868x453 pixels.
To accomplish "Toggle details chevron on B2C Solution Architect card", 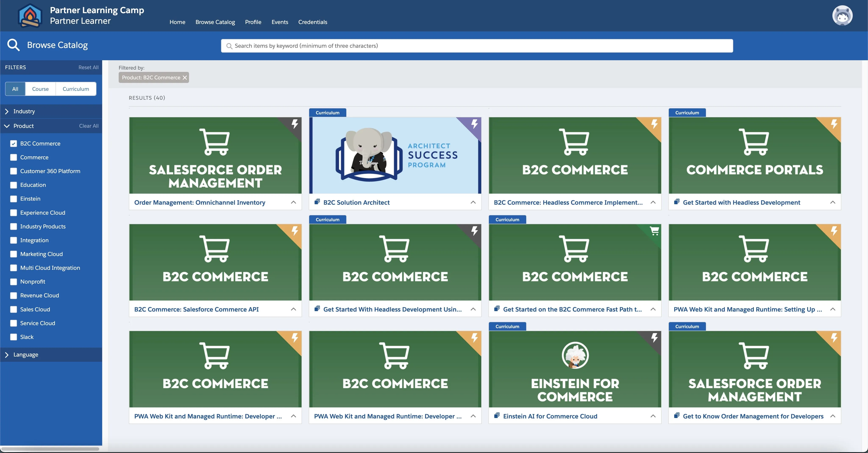I will [x=473, y=202].
